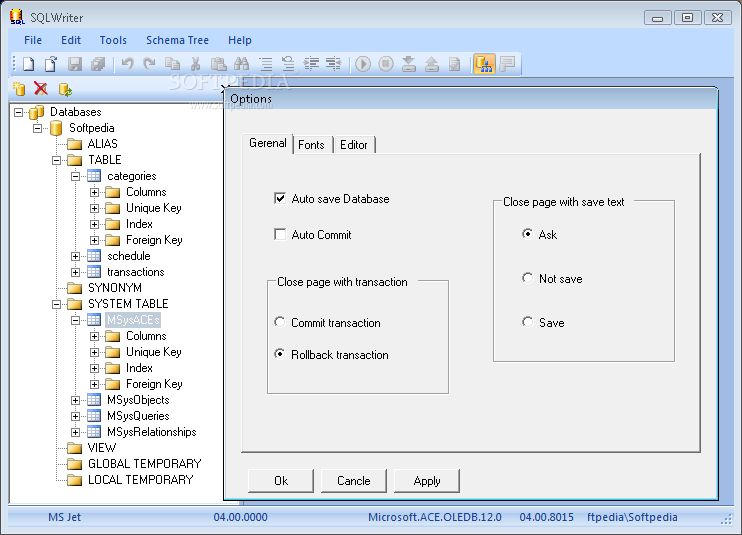
Task: Open the Edit menu
Action: [71, 40]
